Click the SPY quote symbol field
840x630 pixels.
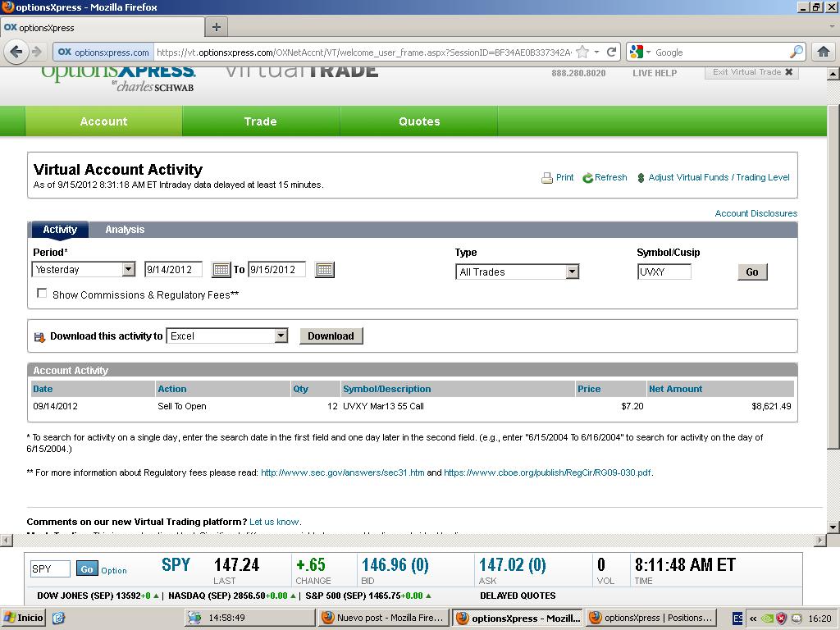point(50,569)
